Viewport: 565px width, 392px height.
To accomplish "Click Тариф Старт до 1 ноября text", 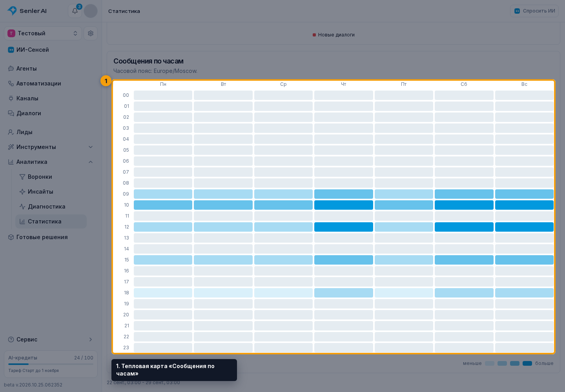I will (34, 370).
